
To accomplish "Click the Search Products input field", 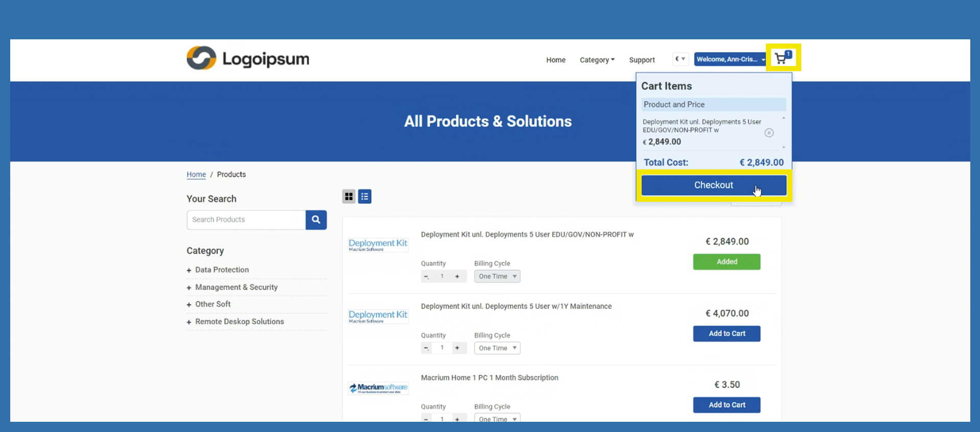I will (x=246, y=220).
